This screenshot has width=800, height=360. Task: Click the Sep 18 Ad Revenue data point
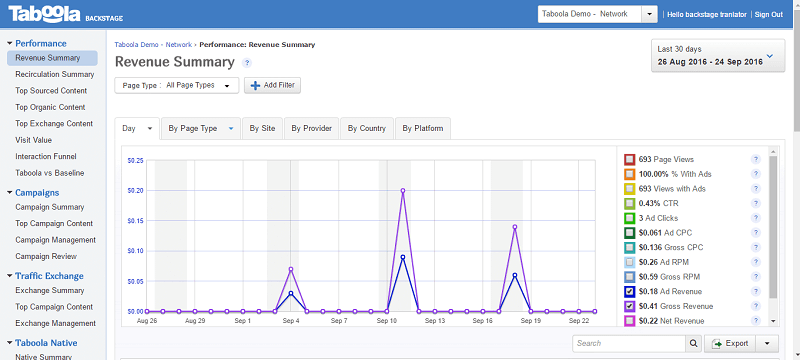pyautogui.click(x=515, y=275)
